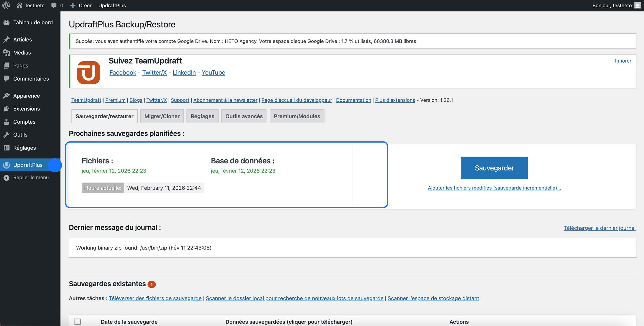Click the orange backup count badge

(151, 284)
